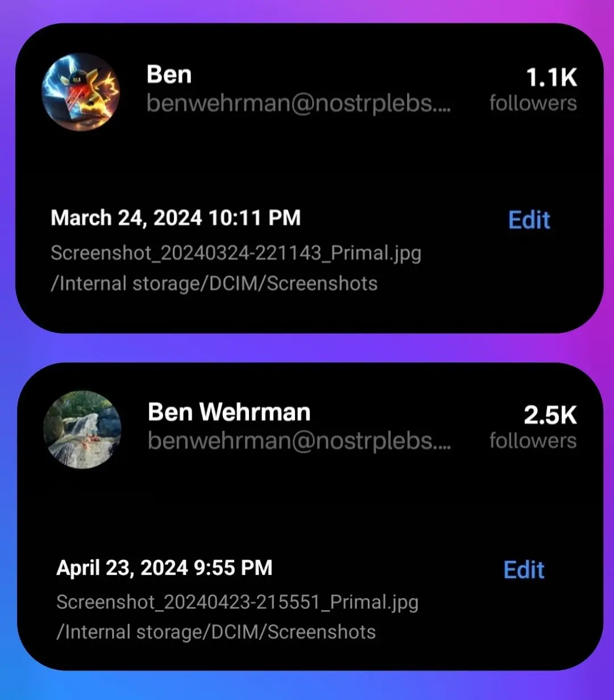Image resolution: width=614 pixels, height=700 pixels.
Task: Tap the storage path under the March screenshot
Action: [214, 284]
